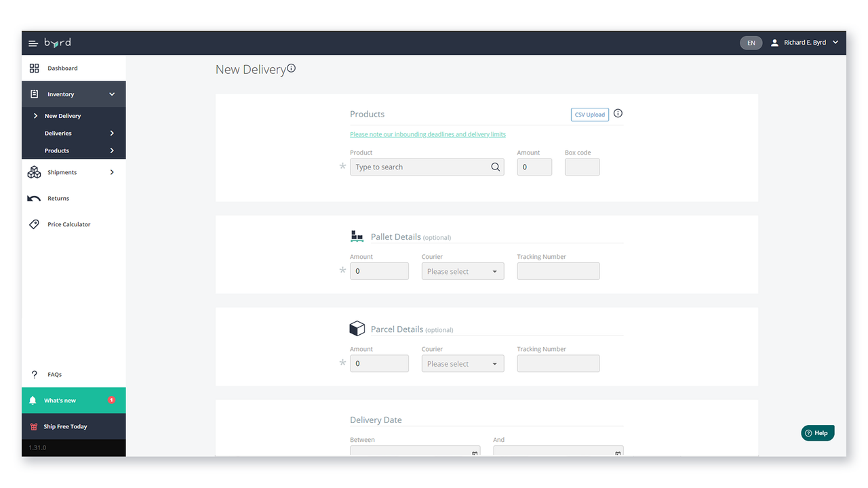Open the inbounding deadlines and delivery limits link
This screenshot has width=868, height=488.
pyautogui.click(x=427, y=134)
